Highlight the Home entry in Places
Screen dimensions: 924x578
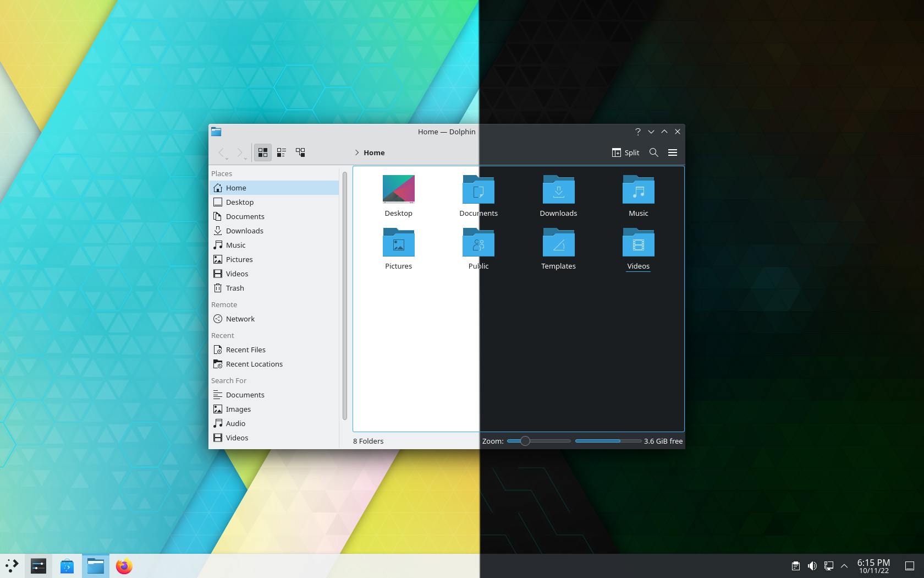click(x=236, y=188)
